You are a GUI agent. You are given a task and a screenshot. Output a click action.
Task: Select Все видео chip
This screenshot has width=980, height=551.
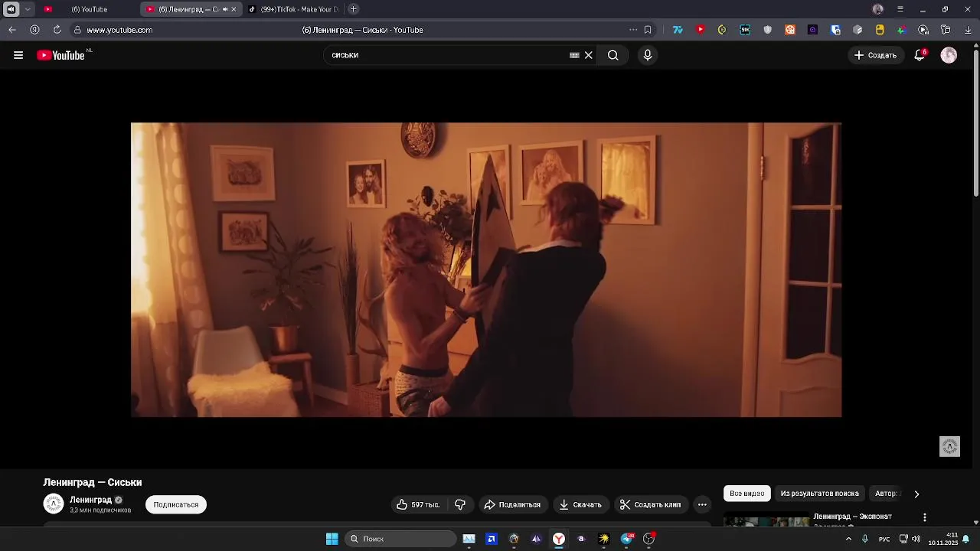747,494
